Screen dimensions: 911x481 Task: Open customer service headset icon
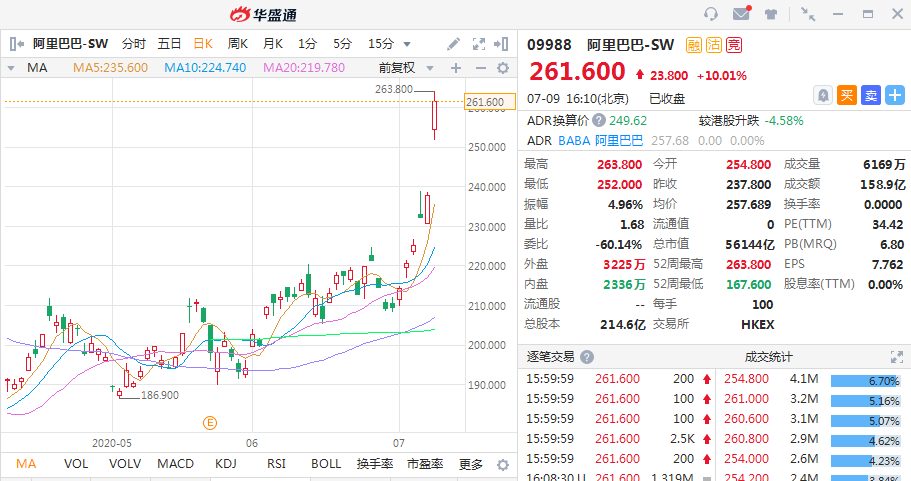(711, 14)
